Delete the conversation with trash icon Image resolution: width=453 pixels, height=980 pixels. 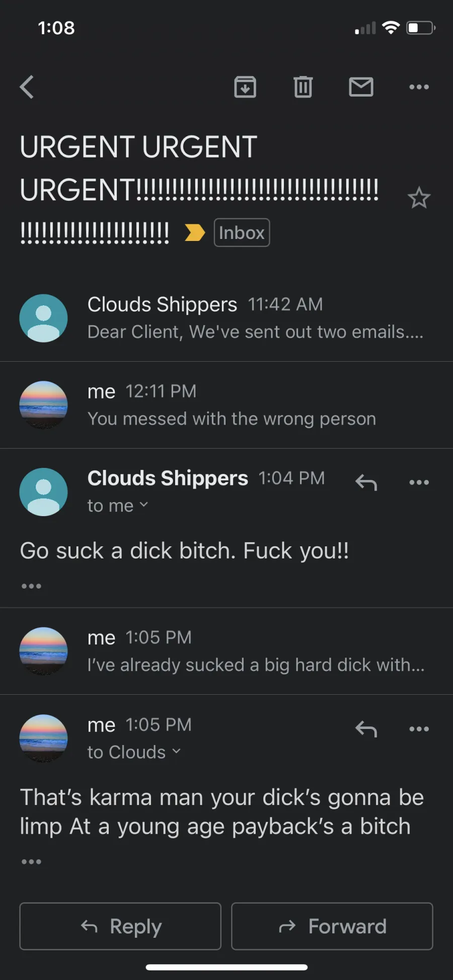pyautogui.click(x=303, y=87)
